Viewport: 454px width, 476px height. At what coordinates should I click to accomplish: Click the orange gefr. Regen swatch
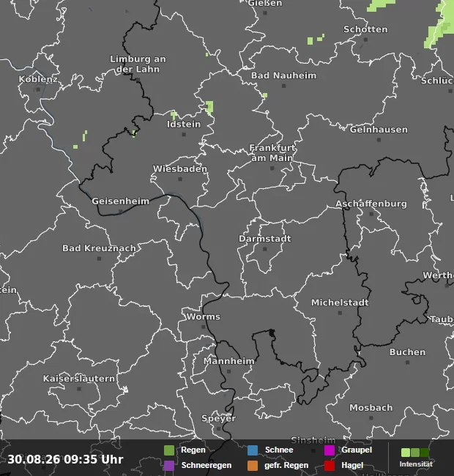point(253,466)
